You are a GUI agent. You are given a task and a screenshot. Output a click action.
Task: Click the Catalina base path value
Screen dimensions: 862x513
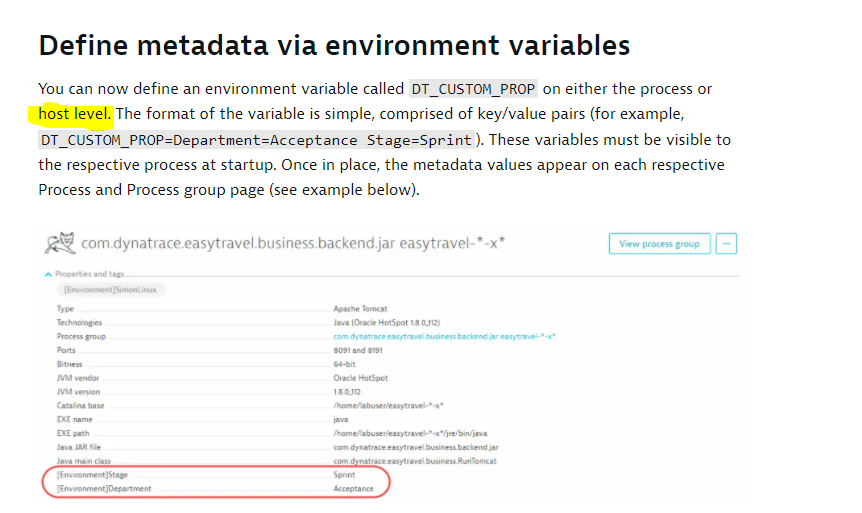388,406
